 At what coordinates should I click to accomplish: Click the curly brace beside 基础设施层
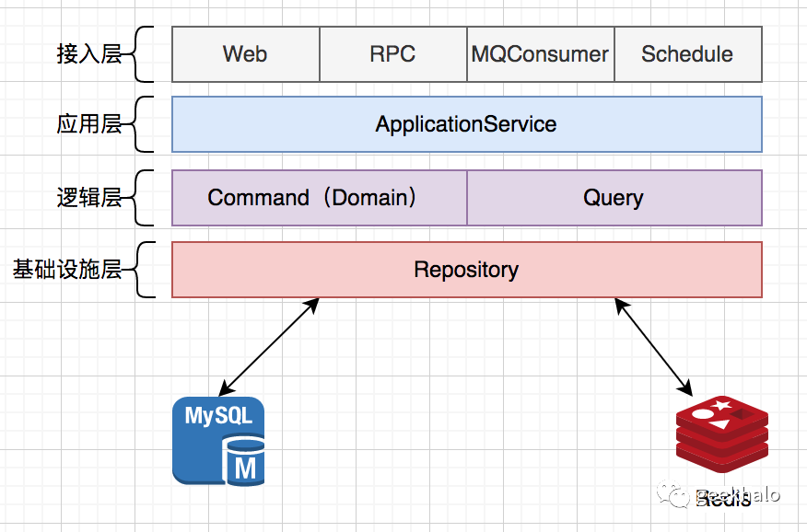[x=140, y=270]
